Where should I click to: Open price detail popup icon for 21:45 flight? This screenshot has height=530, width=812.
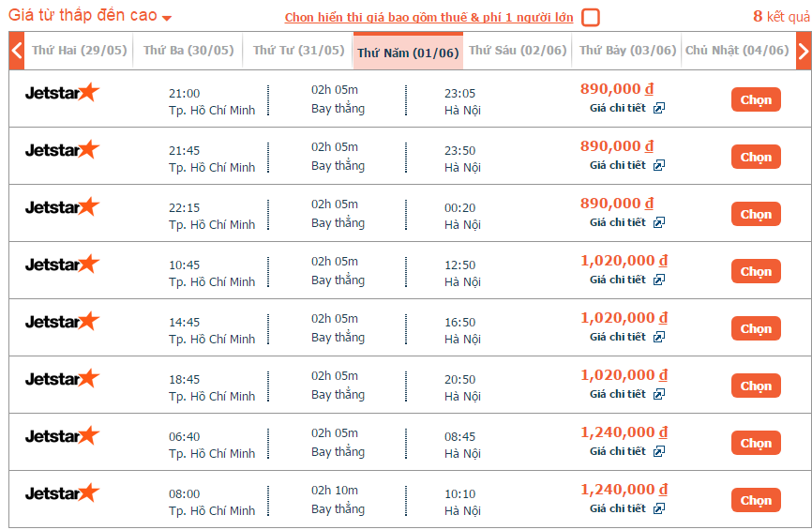(659, 166)
